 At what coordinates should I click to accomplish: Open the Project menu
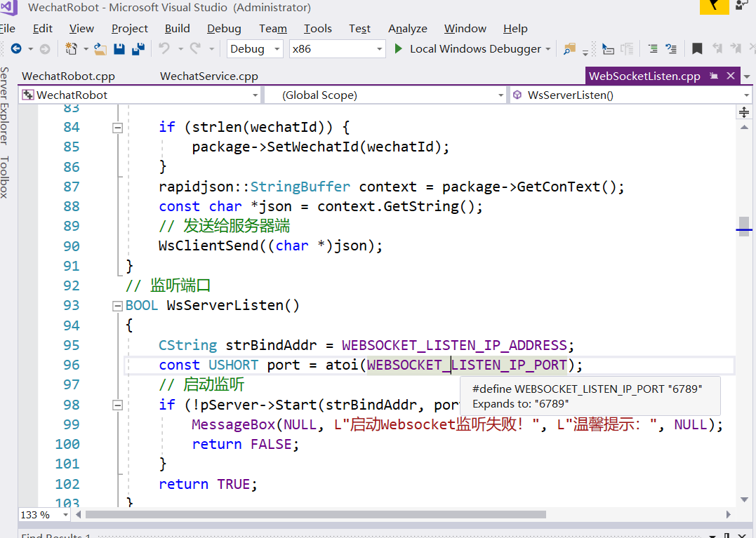130,29
